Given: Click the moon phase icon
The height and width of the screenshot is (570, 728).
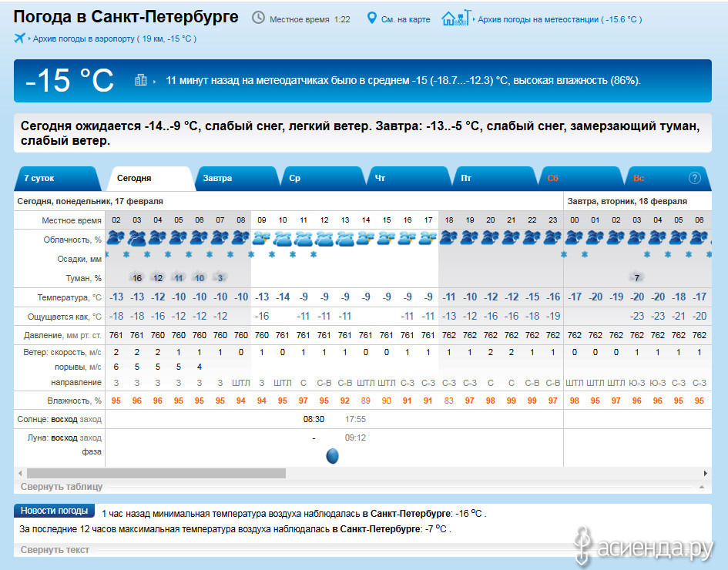Looking at the screenshot, I should pyautogui.click(x=333, y=456).
